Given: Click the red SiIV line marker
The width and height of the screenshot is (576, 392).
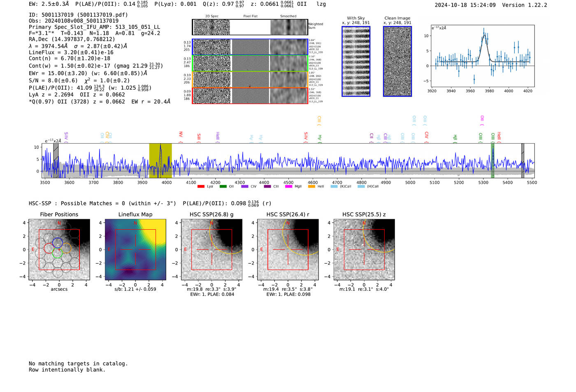Looking at the screenshot, I should point(306,137).
